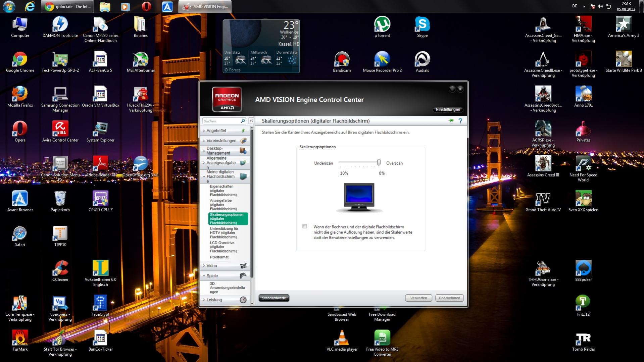Open the Opera taskbar button
Screen dimensions: 644x362
(x=146, y=6)
